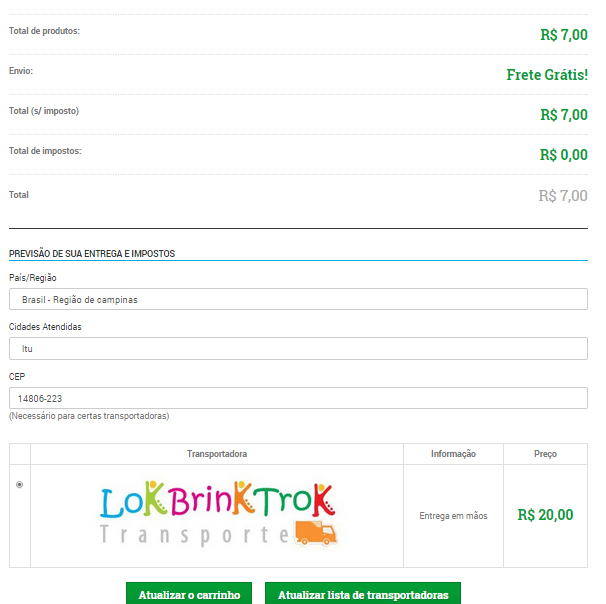Click the Total (s/ imposto) label
The height and width of the screenshot is (604, 606).
(44, 111)
